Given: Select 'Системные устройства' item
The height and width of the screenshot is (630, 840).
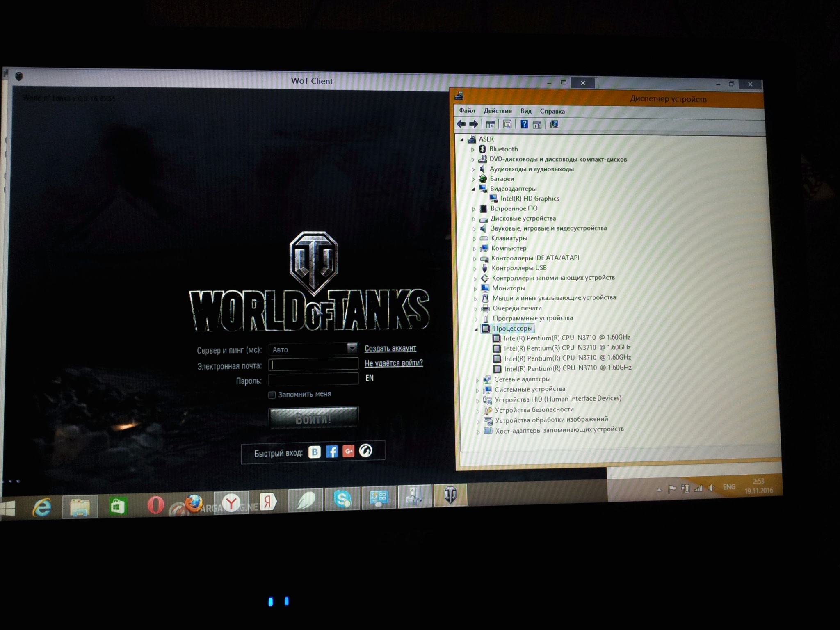Looking at the screenshot, I should [x=530, y=389].
